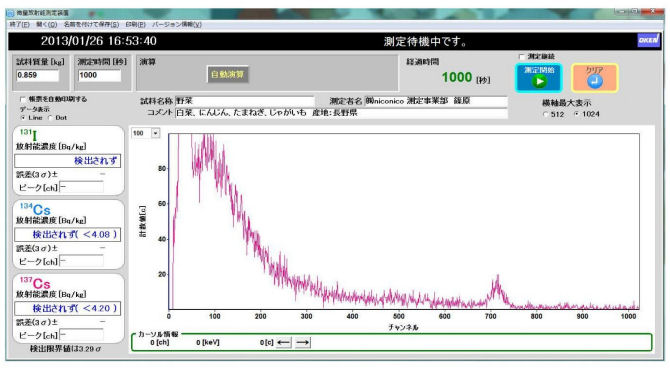Select the Dot data display option
This screenshot has width=670, height=370.
(x=50, y=117)
